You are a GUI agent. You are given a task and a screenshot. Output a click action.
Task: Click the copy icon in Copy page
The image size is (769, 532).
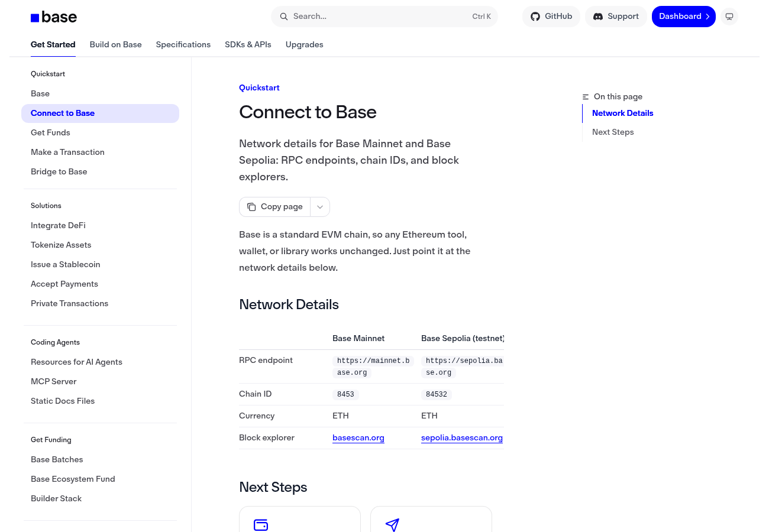tap(251, 207)
